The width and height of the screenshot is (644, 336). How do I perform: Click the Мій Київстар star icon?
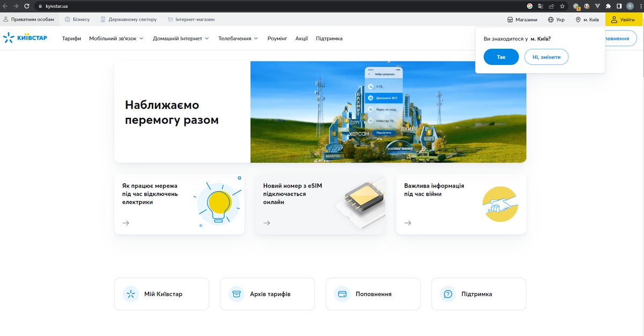[x=131, y=294]
